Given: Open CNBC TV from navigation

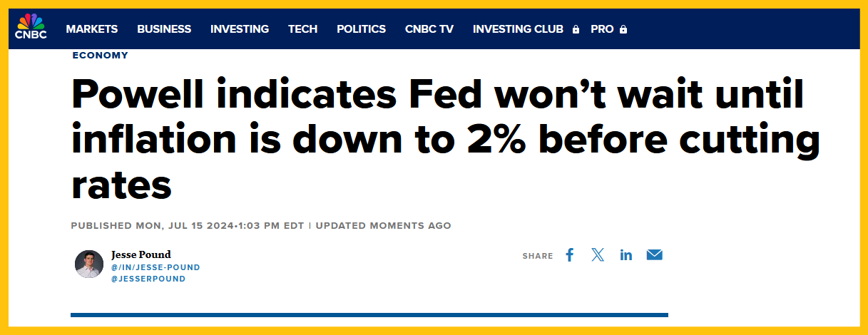Looking at the screenshot, I should coord(429,29).
